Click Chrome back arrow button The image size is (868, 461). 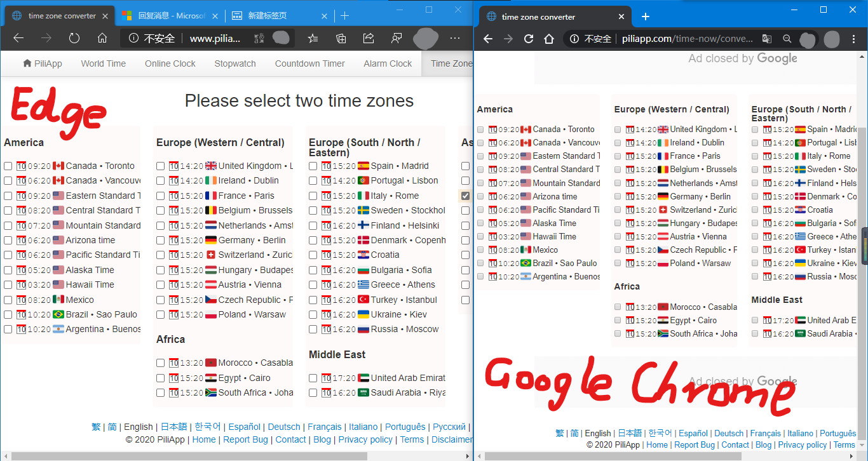tap(487, 39)
